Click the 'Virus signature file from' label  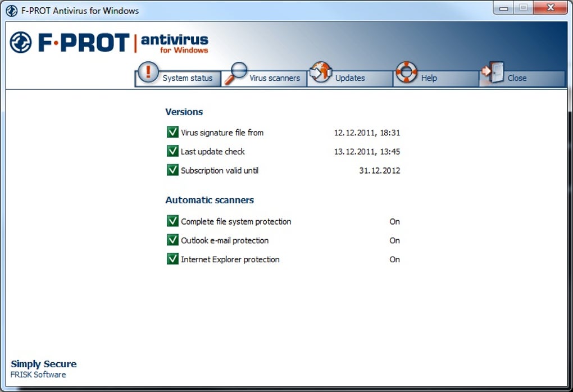tap(222, 133)
